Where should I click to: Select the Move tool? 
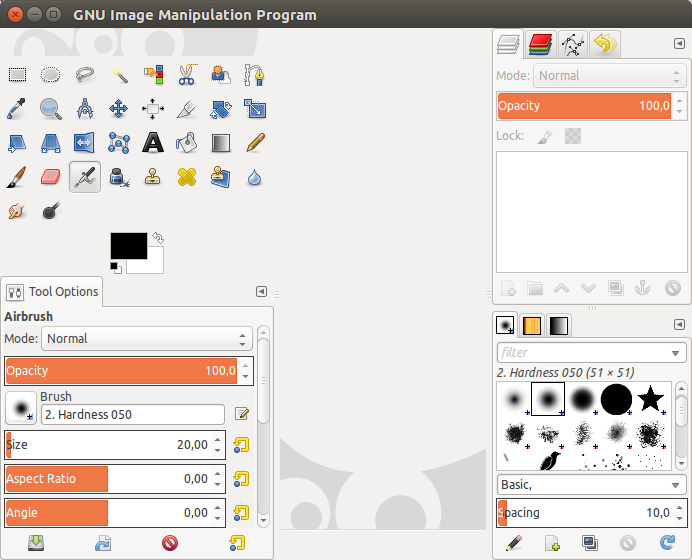118,109
